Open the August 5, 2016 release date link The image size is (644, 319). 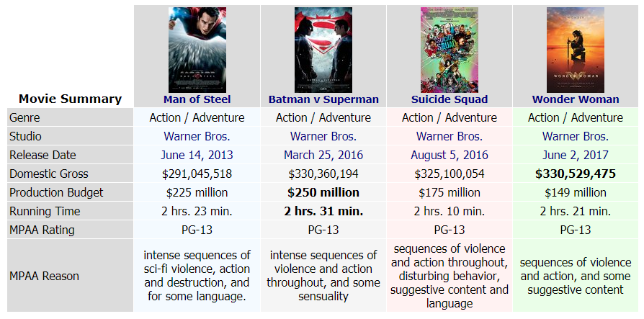click(x=450, y=155)
